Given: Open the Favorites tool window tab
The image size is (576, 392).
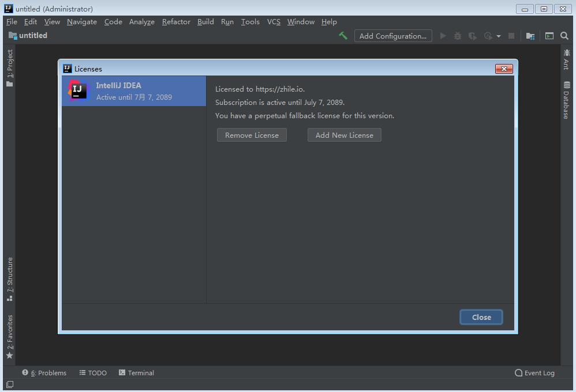Looking at the screenshot, I should pos(10,337).
